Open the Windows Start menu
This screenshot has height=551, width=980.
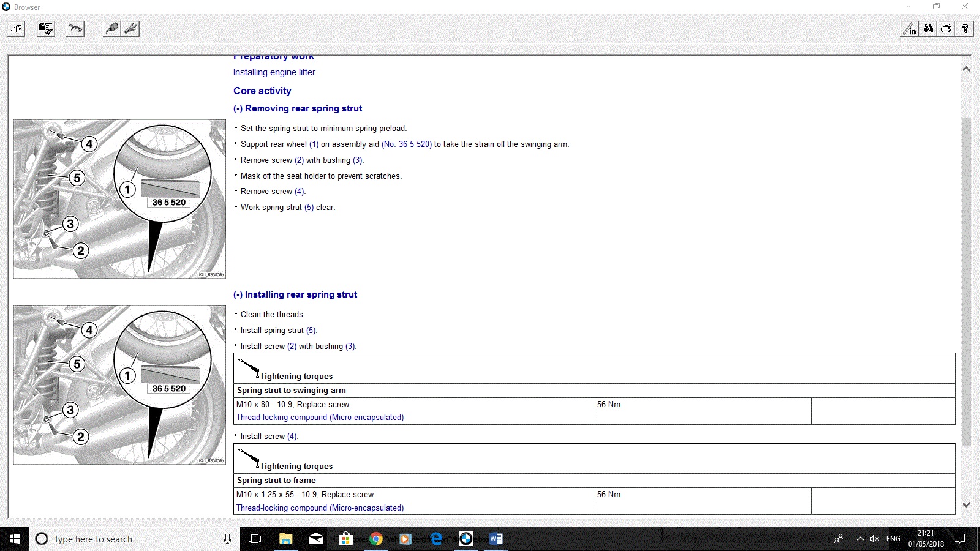pyautogui.click(x=15, y=539)
